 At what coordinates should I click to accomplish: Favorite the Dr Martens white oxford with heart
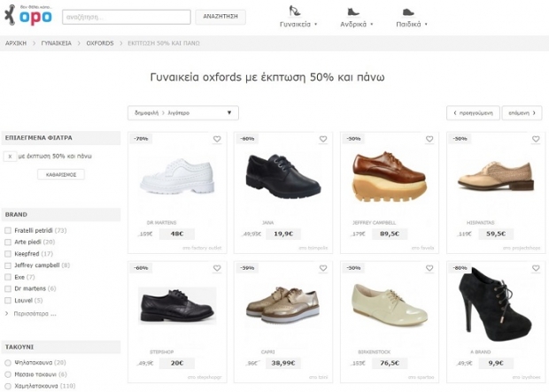(x=217, y=139)
